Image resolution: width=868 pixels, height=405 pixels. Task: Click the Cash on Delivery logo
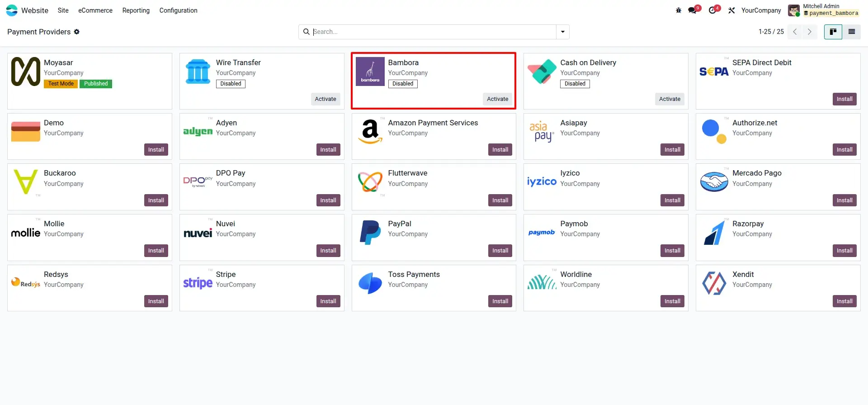click(x=542, y=71)
